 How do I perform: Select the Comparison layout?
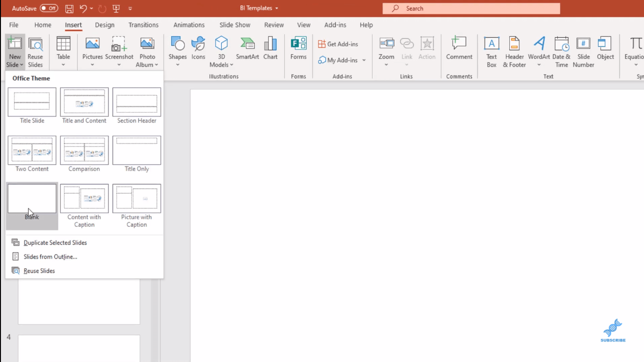84,154
